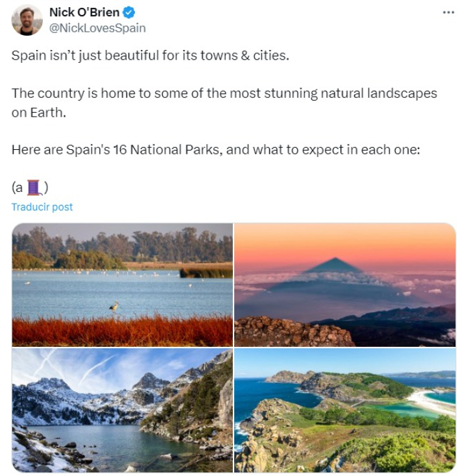Click the blue verified badge

129,12
